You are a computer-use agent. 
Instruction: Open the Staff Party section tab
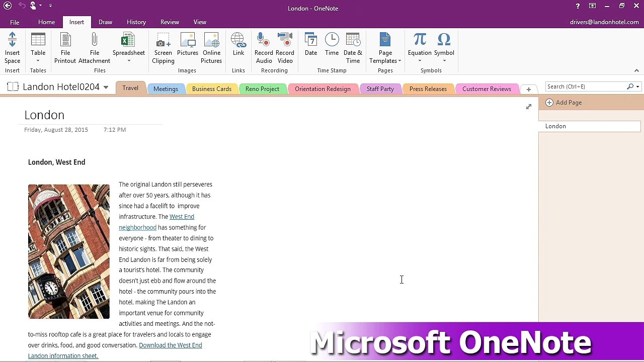380,89
